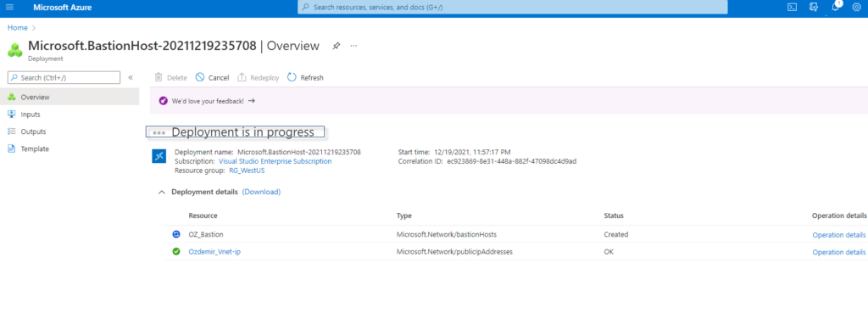Viewport: 868px width, 330px height.
Task: Click the Status column header
Action: pos(614,215)
